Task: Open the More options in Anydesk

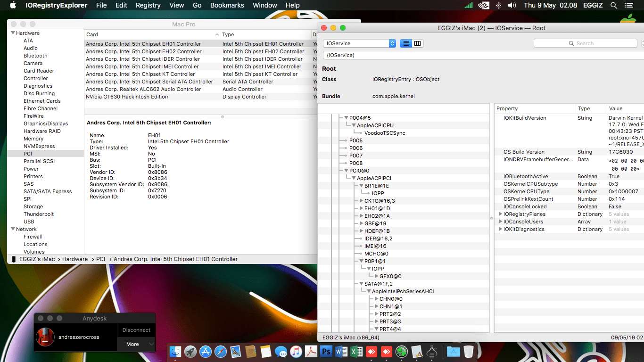Action: point(136,344)
